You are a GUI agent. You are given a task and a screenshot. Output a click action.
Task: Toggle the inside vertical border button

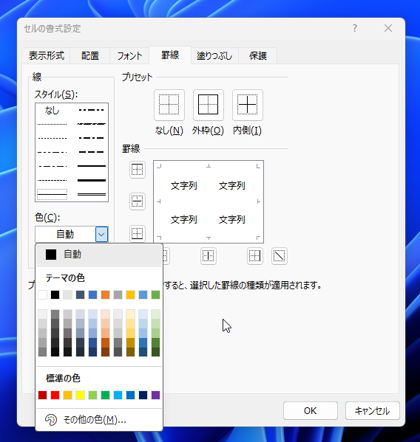coord(208,256)
